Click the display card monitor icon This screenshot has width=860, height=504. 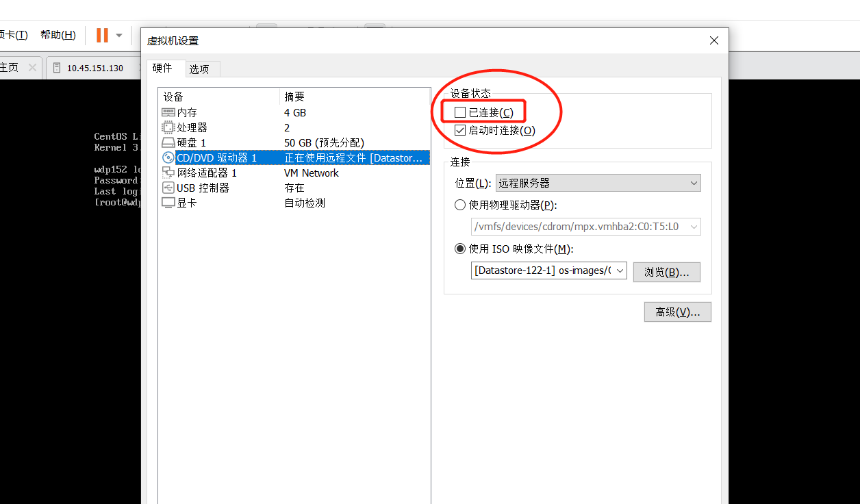[168, 203]
